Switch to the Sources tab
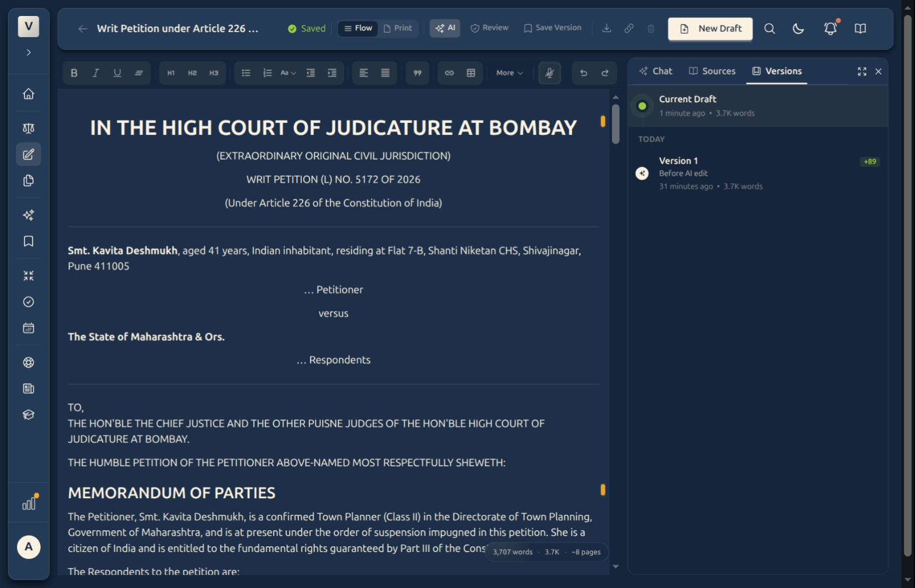The height and width of the screenshot is (588, 915). tap(712, 71)
